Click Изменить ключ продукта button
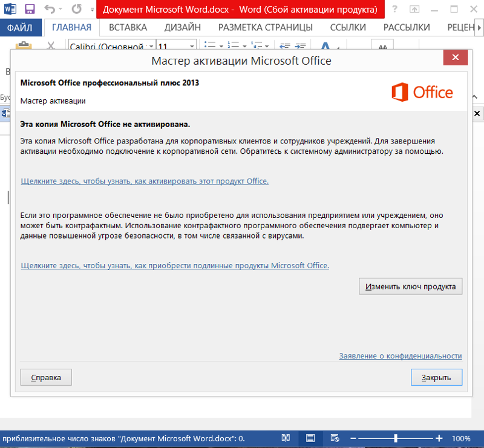This screenshot has width=484, height=448. (x=410, y=286)
